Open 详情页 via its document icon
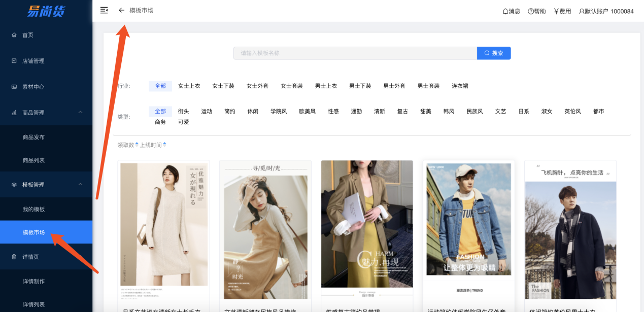Screen dimensions: 644x312 click(x=14, y=257)
